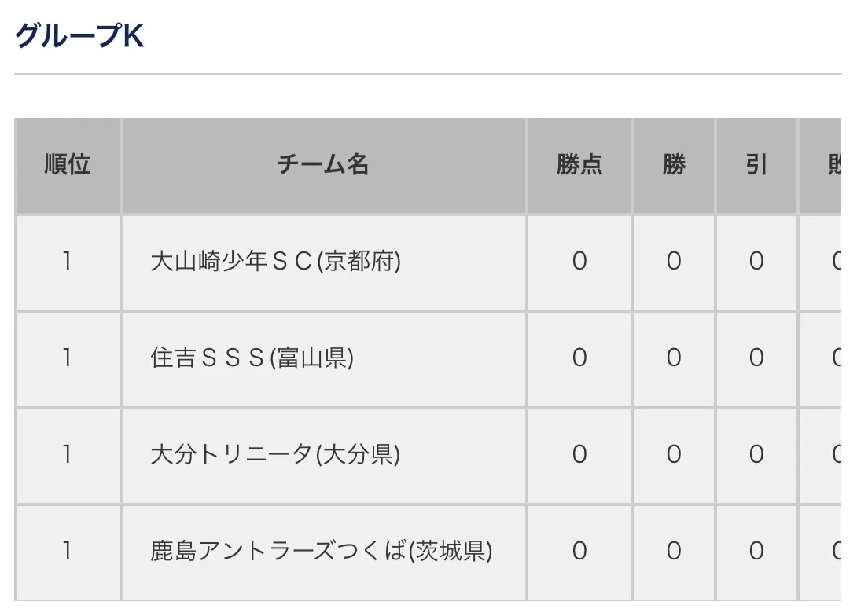Click 勝点 value for 大山崎少年SC
The width and height of the screenshot is (857, 616).
coord(579,262)
